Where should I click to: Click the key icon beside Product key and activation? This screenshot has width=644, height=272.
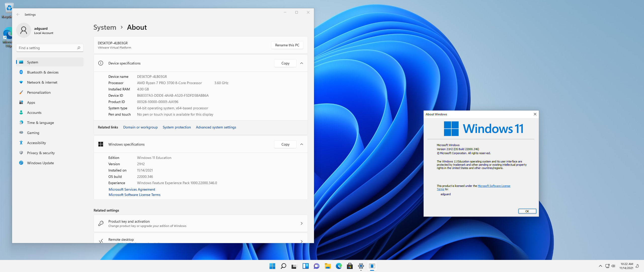click(x=101, y=223)
